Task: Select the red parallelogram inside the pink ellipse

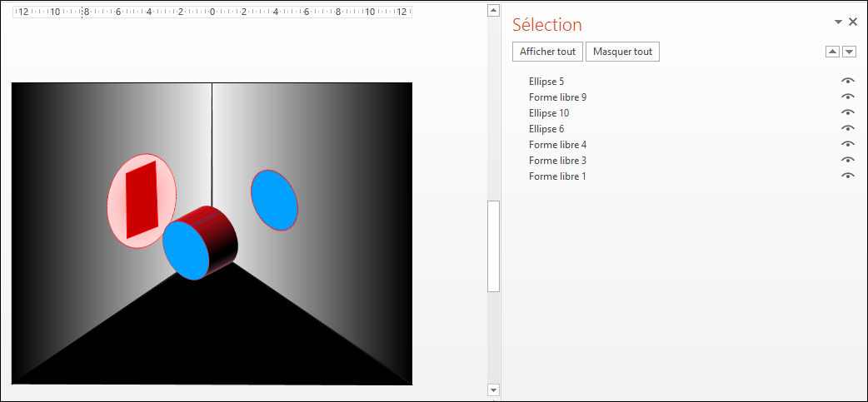Action: [142, 201]
